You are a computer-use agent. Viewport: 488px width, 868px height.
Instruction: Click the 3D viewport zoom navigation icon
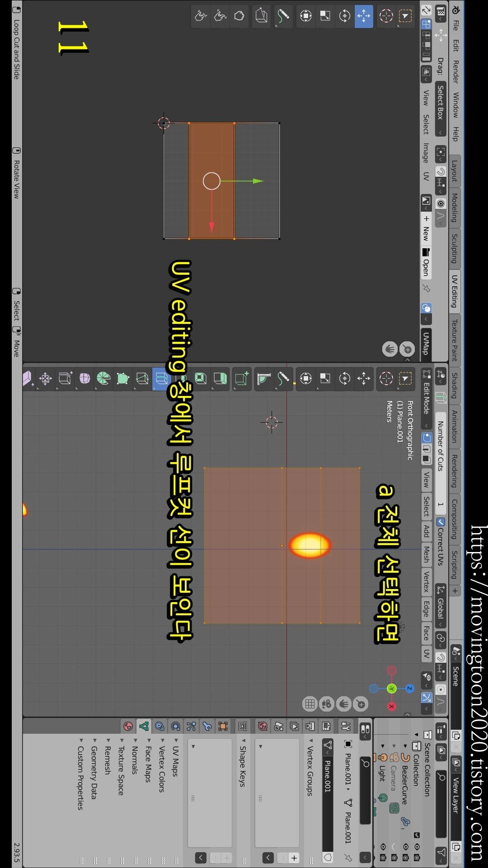pos(361,704)
